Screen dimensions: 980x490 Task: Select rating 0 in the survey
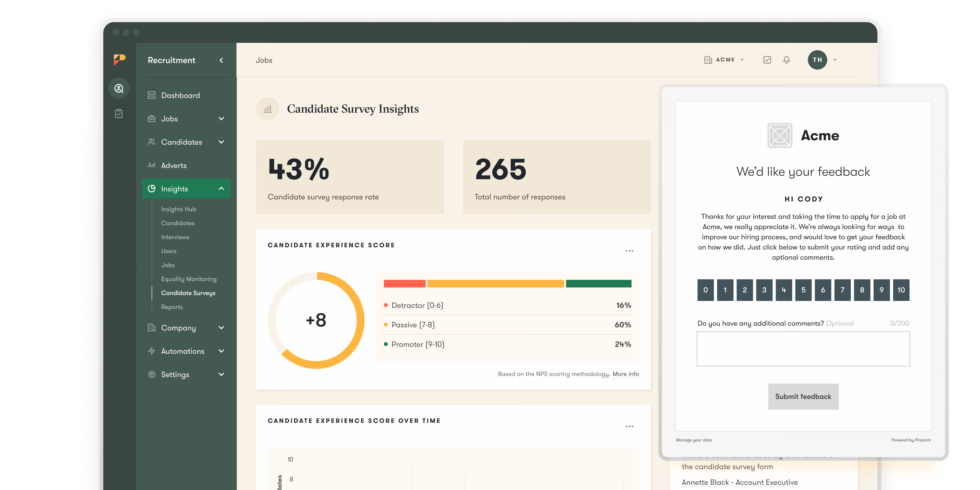point(705,290)
